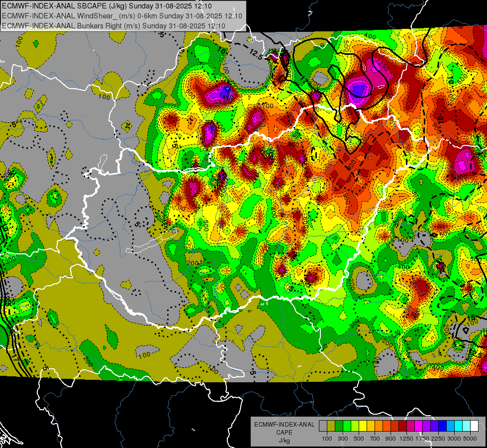Click the legend value 100
Viewport: 487px width, 448px height.
327,439
